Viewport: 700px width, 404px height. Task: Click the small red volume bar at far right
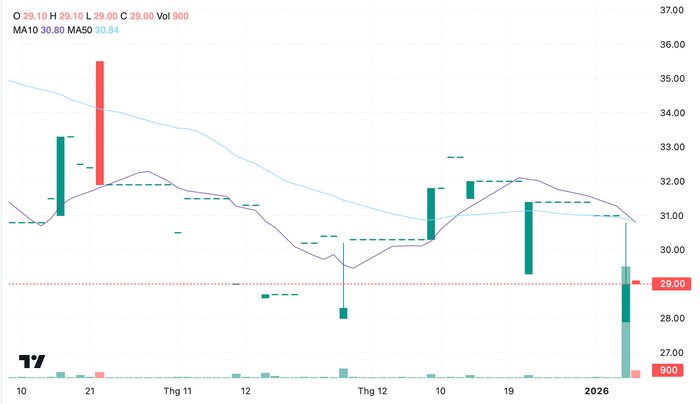click(x=636, y=374)
